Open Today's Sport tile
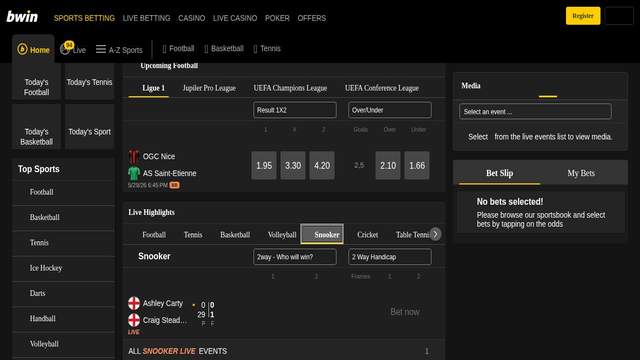 pos(89,127)
